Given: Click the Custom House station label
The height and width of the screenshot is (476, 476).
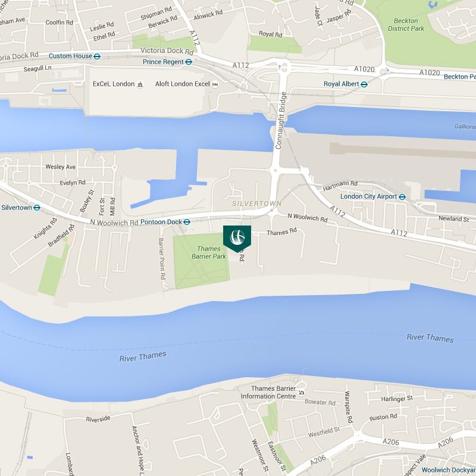Looking at the screenshot, I should [x=70, y=56].
